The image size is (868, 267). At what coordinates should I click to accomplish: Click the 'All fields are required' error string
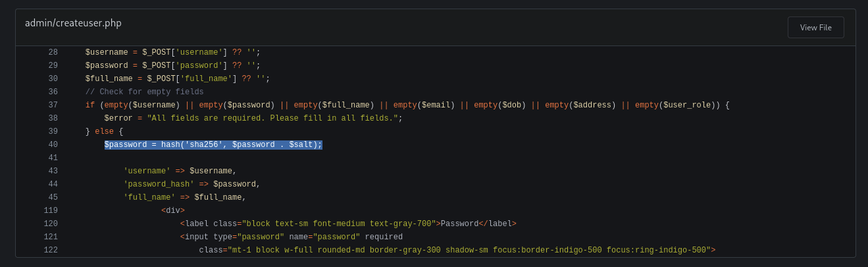pyautogui.click(x=272, y=118)
